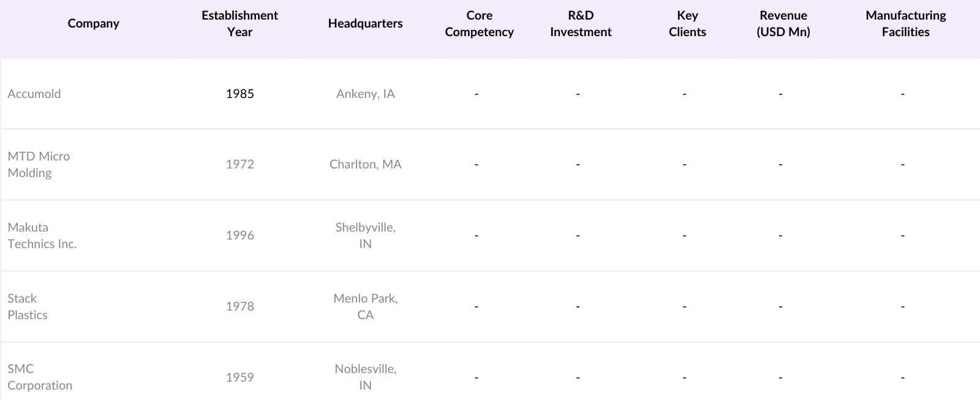The image size is (980, 400).
Task: Click the Company column header
Action: pos(93,23)
